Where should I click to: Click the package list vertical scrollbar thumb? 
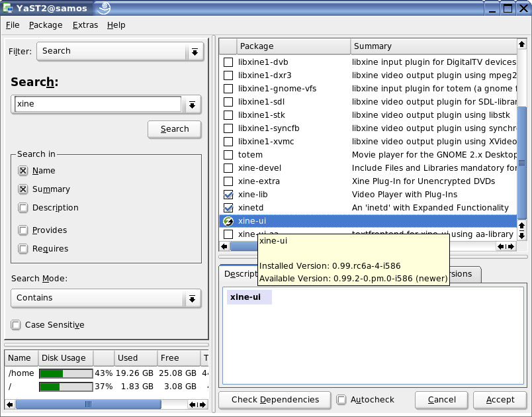click(522, 163)
